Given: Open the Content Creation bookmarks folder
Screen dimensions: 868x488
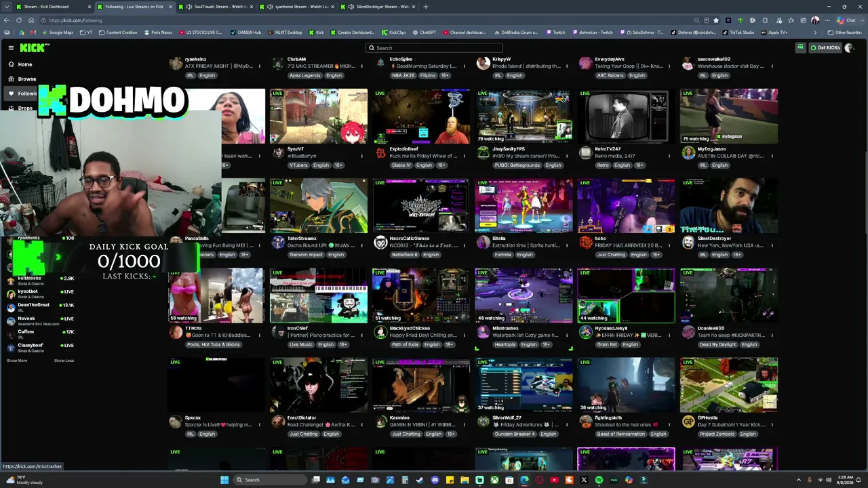Looking at the screenshot, I should pyautogui.click(x=118, y=33).
